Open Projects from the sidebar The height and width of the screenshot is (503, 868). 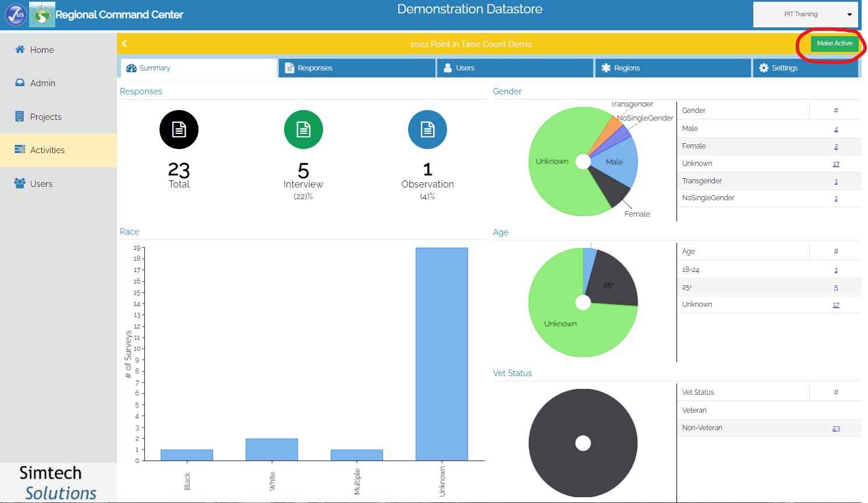click(45, 117)
